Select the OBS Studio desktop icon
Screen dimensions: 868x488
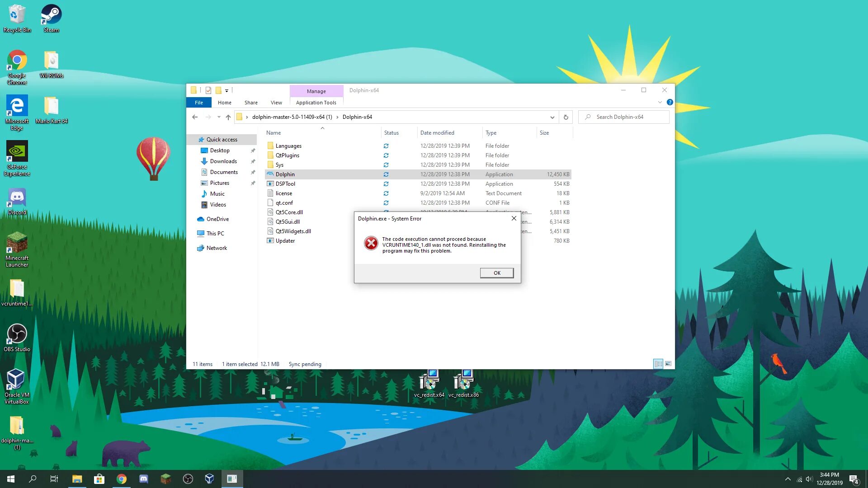tap(17, 338)
